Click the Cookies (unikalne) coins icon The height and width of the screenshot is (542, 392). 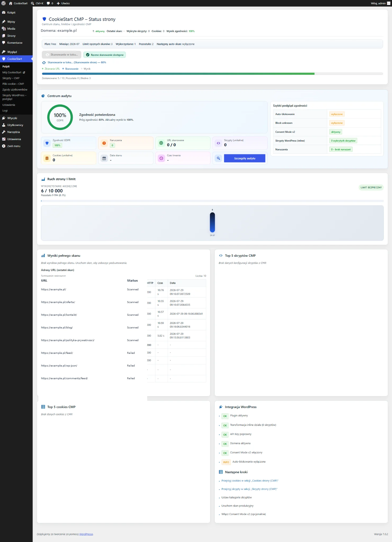pos(47,158)
